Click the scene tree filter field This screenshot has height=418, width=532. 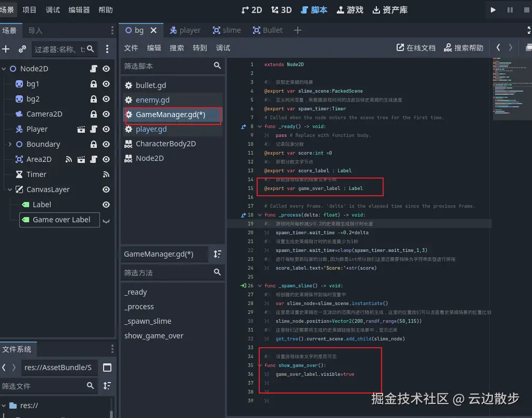64,49
